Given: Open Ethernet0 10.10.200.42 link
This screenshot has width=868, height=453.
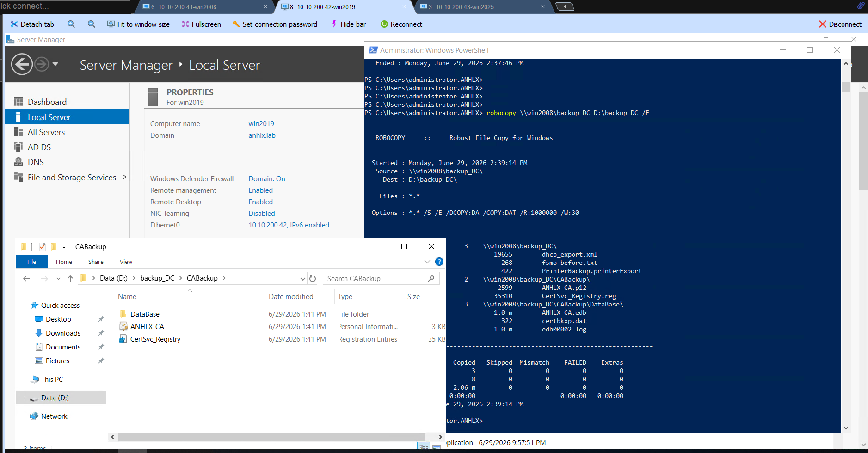Looking at the screenshot, I should point(289,225).
